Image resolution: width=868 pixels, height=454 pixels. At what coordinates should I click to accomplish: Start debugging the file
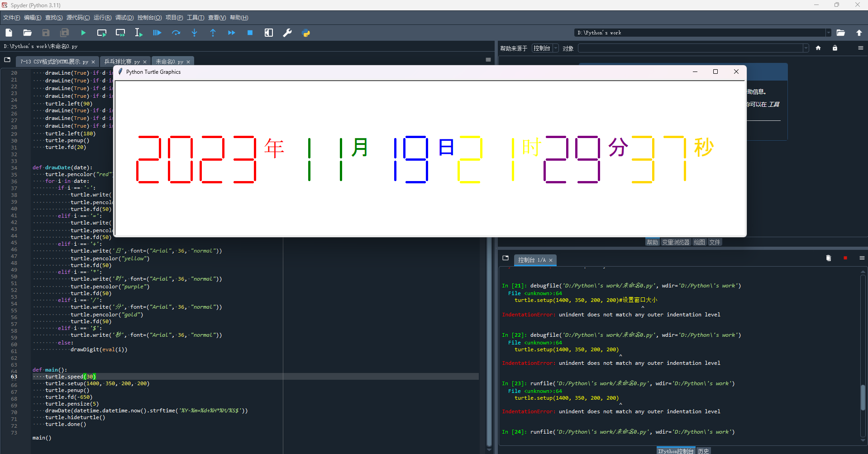(x=157, y=33)
